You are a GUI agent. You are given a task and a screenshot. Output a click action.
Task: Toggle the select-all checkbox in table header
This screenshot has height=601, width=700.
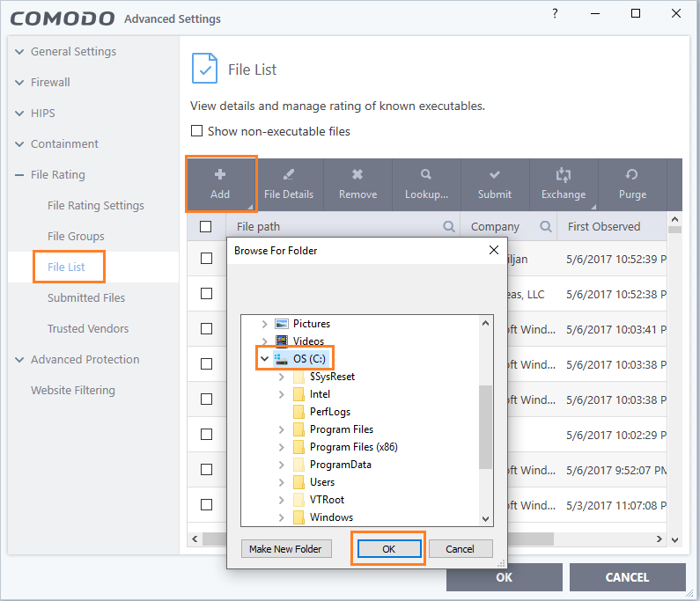tap(206, 227)
